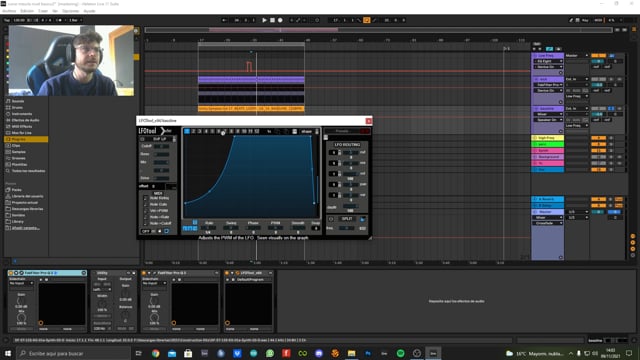Viewport: 640px width, 360px height.
Task: Select LFO graph tab 12
Action: coord(257,131)
